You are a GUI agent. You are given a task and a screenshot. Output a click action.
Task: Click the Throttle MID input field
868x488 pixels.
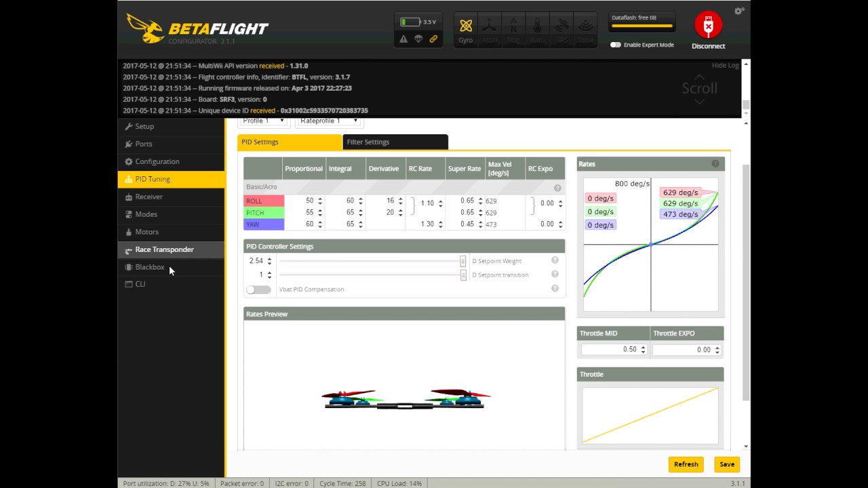(614, 350)
